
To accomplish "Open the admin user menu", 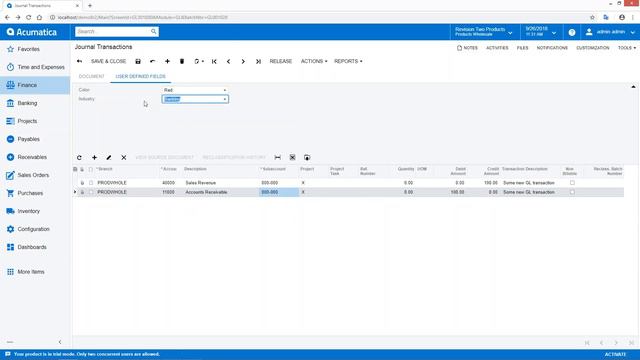I will click(610, 32).
